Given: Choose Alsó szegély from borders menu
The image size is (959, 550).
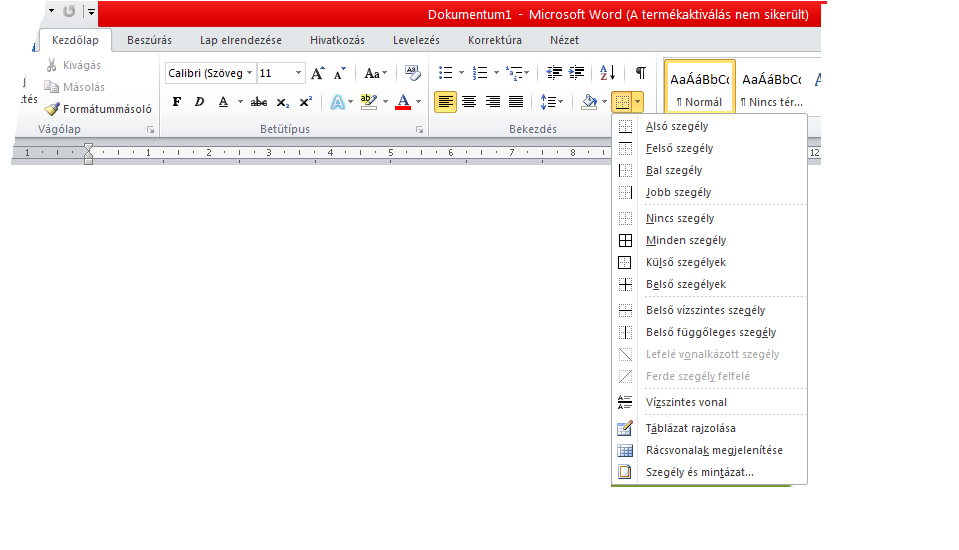Looking at the screenshot, I should coord(709,126).
